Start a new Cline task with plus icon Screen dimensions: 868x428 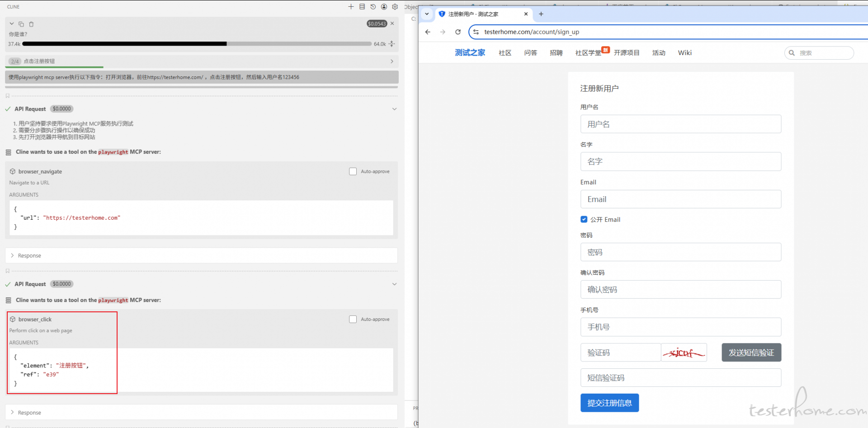(351, 7)
